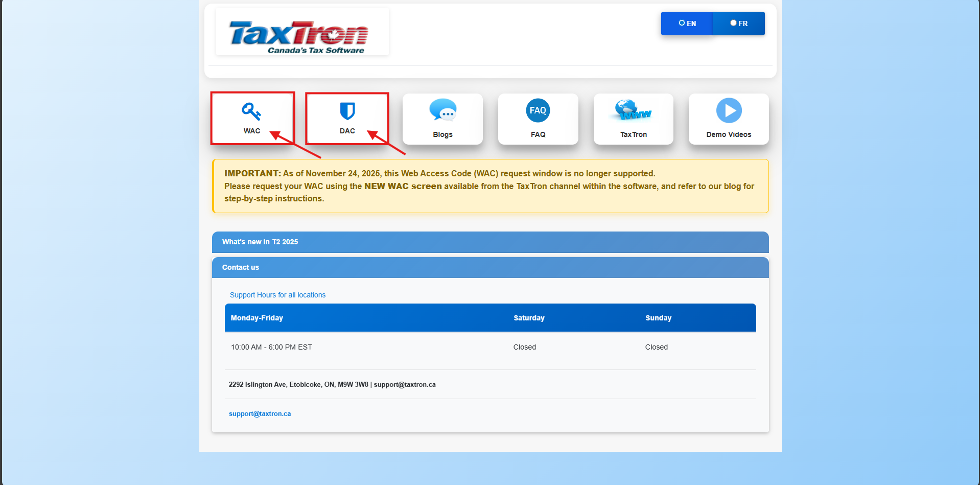Select the EN language radio button
980x485 pixels.
pos(682,23)
